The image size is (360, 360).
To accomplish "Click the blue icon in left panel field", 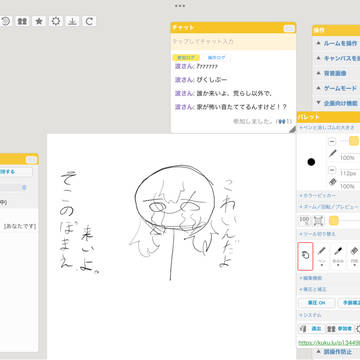I will [x=24, y=187].
